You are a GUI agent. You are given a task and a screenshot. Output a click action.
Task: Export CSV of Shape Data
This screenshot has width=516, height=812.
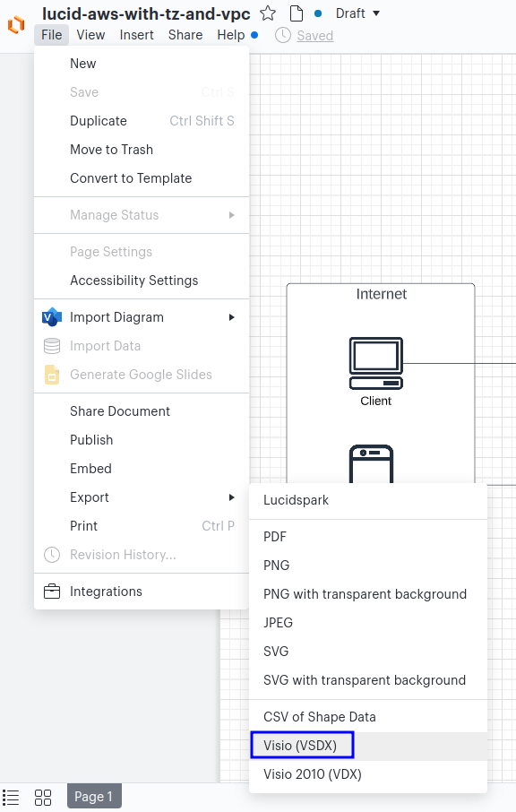(368, 717)
